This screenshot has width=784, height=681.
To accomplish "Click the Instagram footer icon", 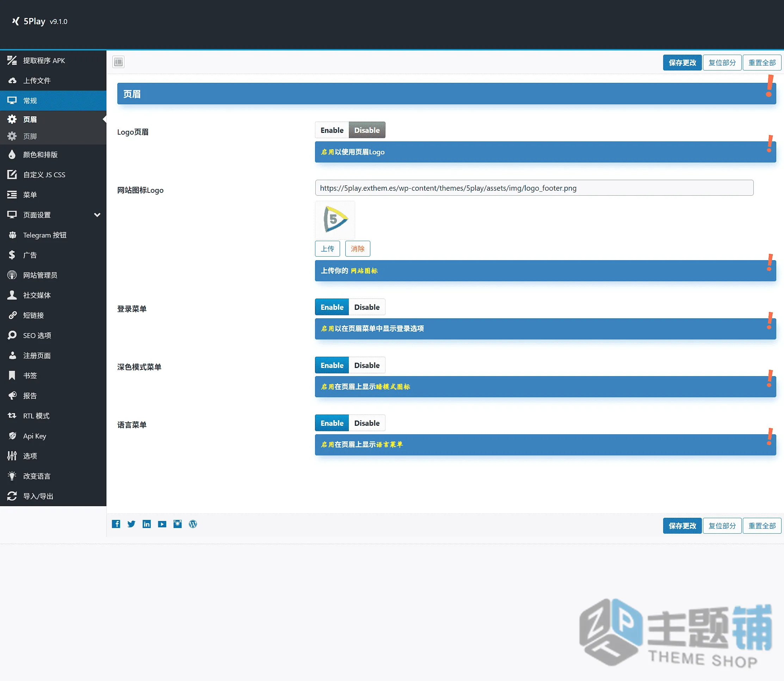I will coord(177,524).
